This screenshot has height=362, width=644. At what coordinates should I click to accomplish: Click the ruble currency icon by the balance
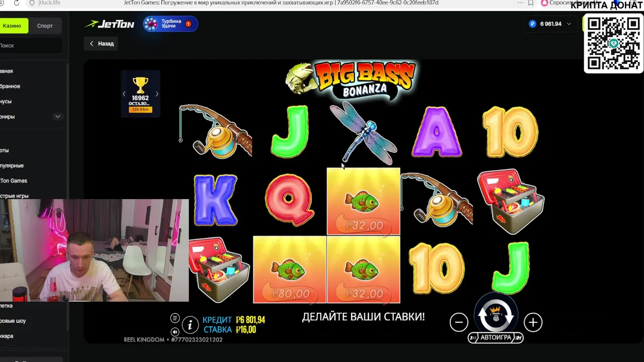[532, 24]
